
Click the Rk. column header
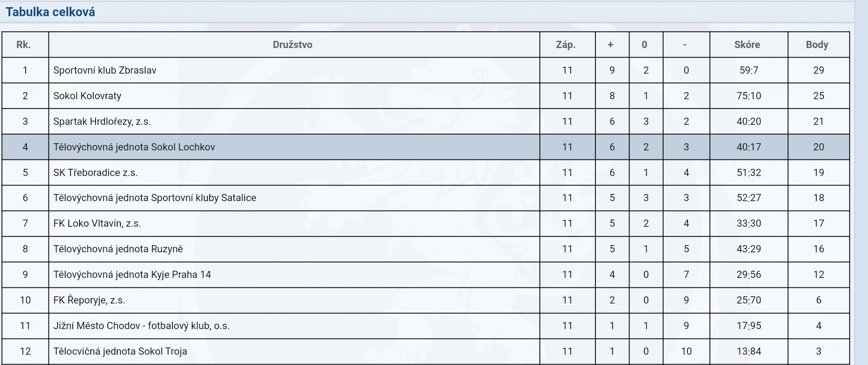(x=23, y=44)
